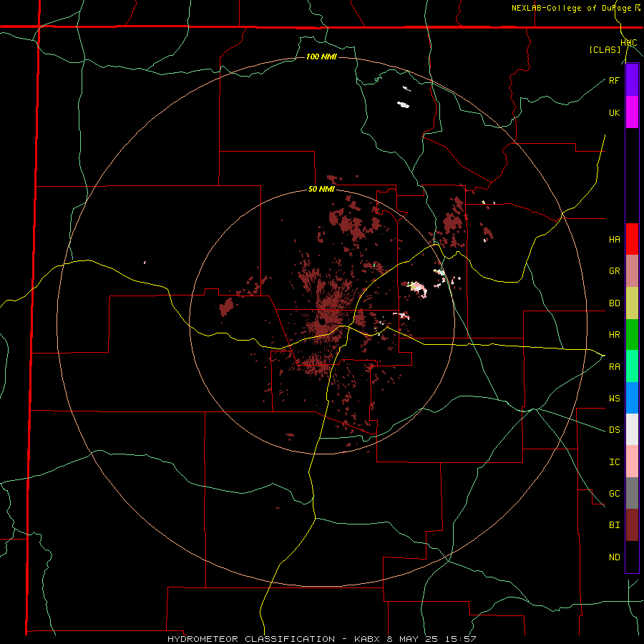The width and height of the screenshot is (644, 644).
Task: Click the HA legend label
Action: click(x=614, y=240)
